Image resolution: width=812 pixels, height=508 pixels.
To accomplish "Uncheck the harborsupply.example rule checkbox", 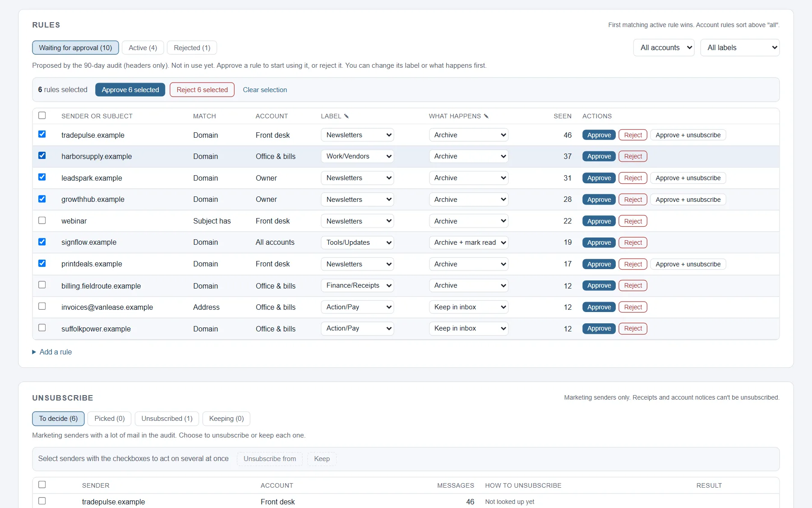I will point(42,155).
